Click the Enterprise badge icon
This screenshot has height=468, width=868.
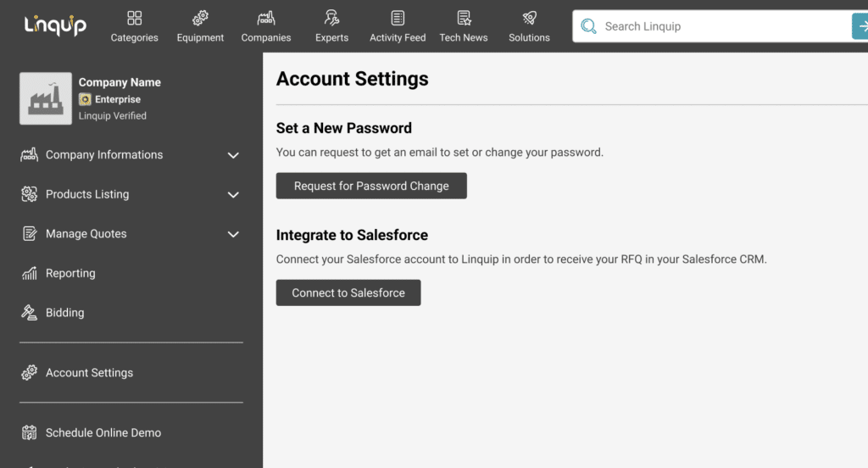tap(85, 99)
